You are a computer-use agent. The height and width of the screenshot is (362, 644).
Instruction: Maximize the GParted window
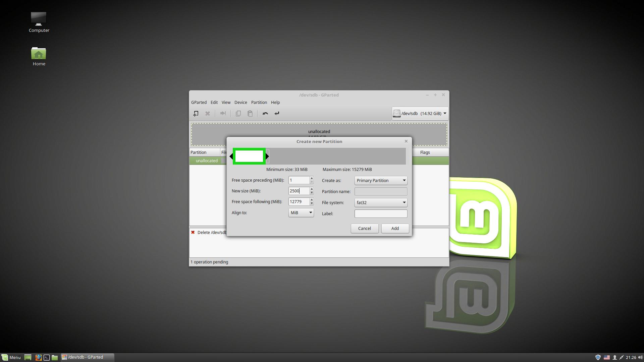point(435,95)
